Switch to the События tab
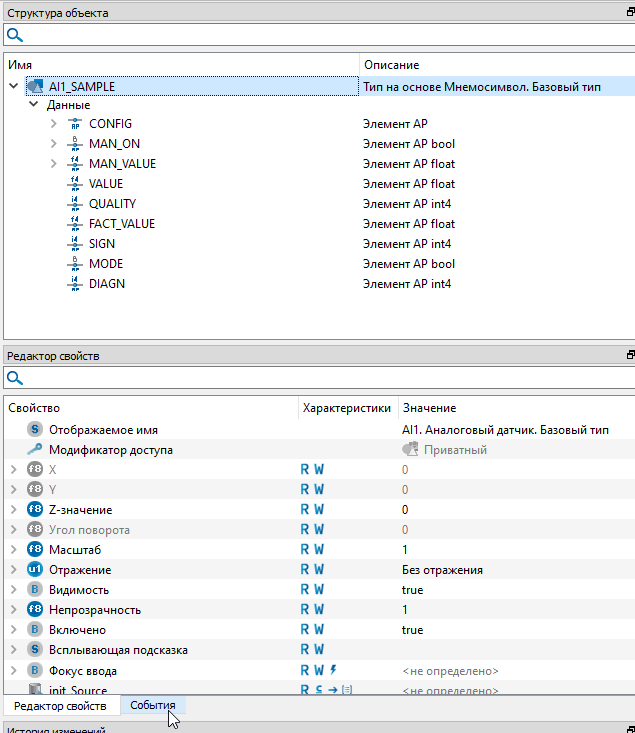635x733 pixels. [x=152, y=706]
